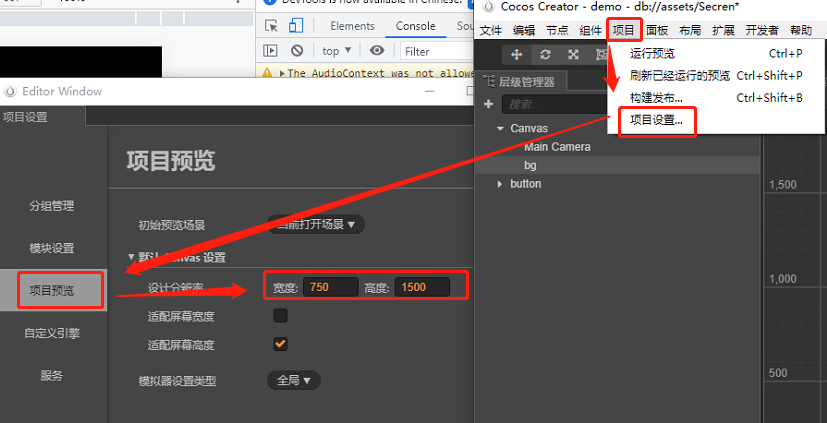Open 模块设置 in settings sidebar
The height and width of the screenshot is (423, 827).
52,248
